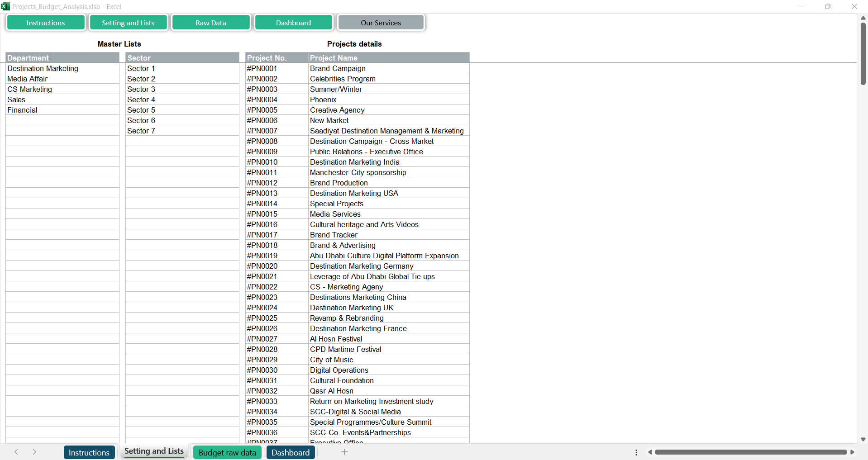The image size is (868, 460).
Task: Switch to Budget raw data sheet tab
Action: pos(227,452)
